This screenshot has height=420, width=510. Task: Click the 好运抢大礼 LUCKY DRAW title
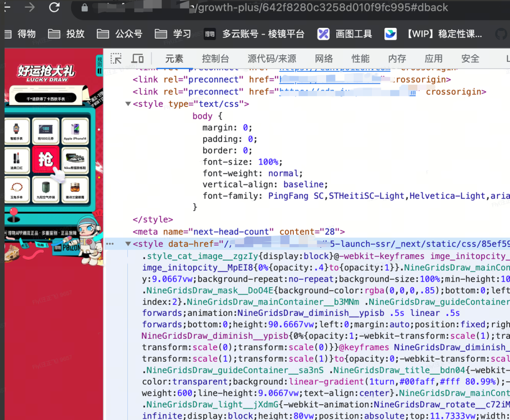pyautogui.click(x=46, y=73)
